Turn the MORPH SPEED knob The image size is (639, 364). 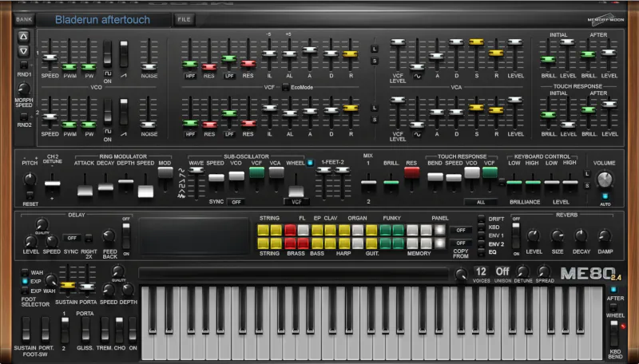[24, 89]
